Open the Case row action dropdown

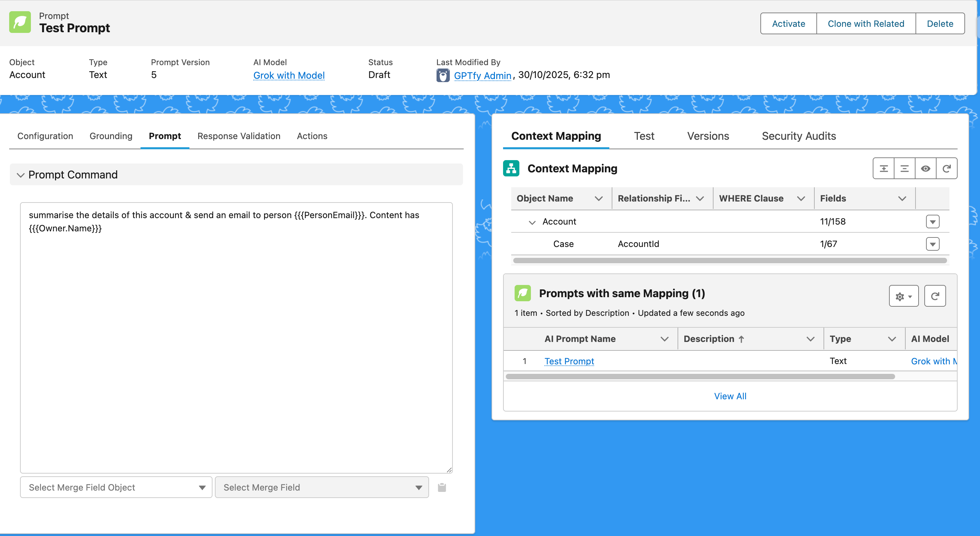932,244
